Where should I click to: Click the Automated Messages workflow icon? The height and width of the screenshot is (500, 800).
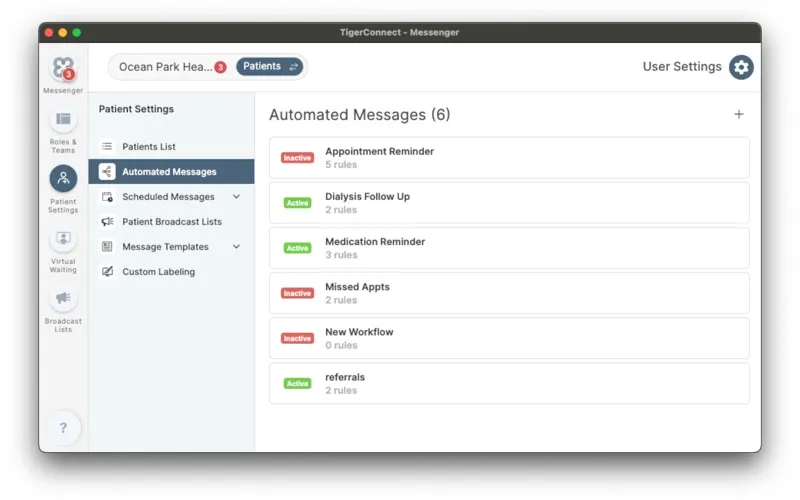107,171
